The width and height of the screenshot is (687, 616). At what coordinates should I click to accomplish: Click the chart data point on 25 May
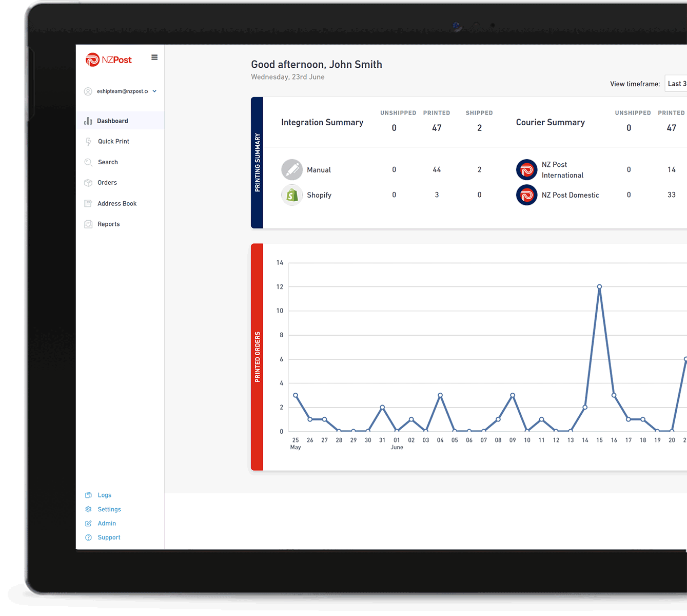click(x=296, y=395)
